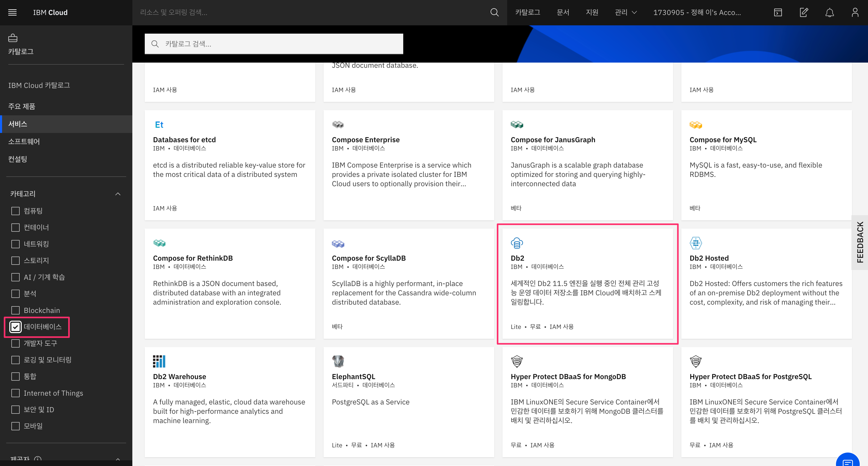This screenshot has width=868, height=466.
Task: Click the ElephantSQL elephant icon
Action: 338,361
